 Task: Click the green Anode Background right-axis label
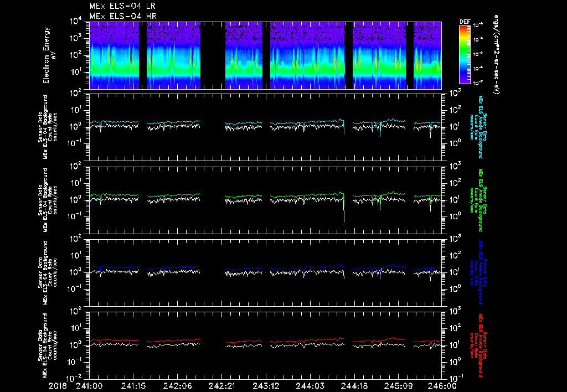478,200
